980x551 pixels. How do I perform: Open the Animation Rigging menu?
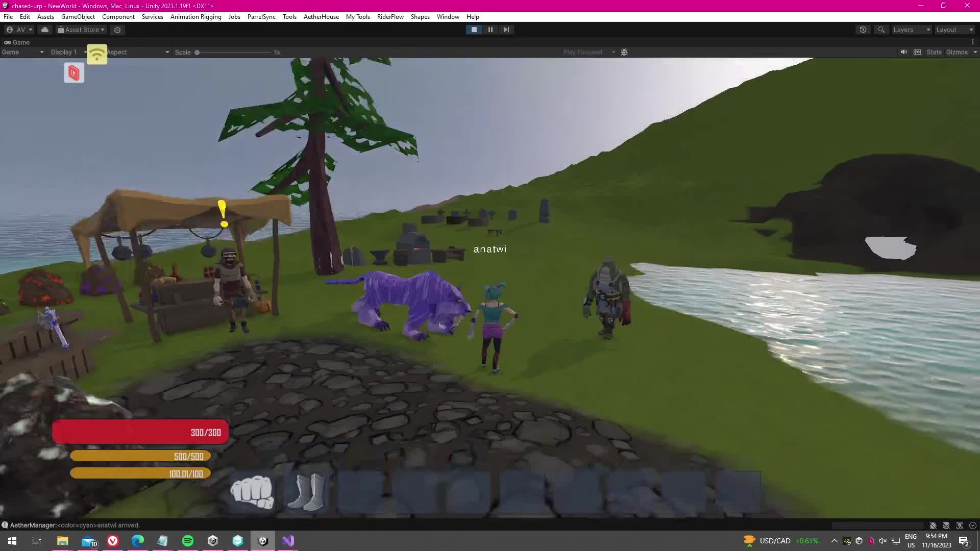click(195, 17)
